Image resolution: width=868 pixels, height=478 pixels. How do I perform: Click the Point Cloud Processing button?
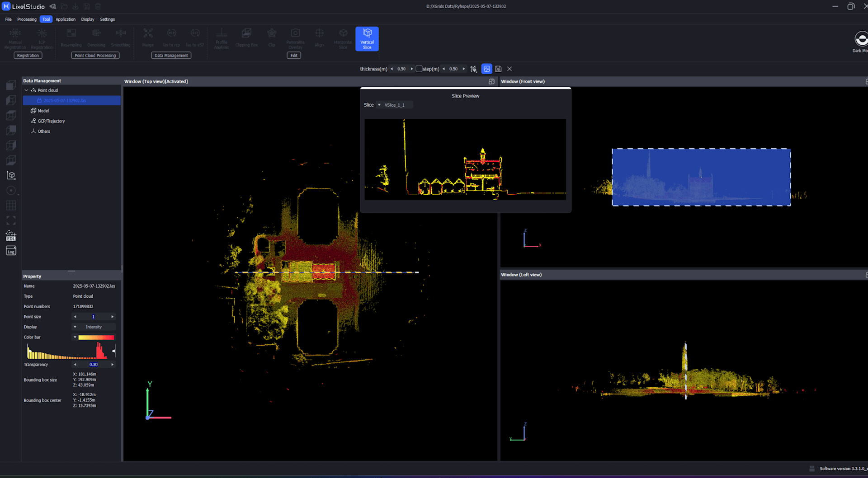[x=95, y=56]
